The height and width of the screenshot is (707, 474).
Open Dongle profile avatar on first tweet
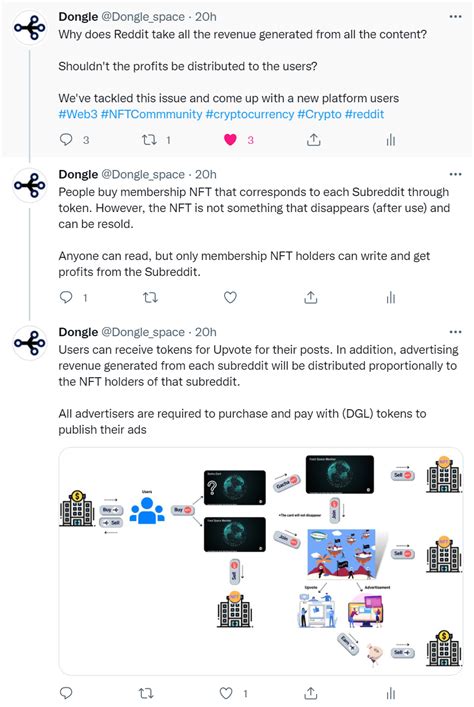[x=30, y=28]
